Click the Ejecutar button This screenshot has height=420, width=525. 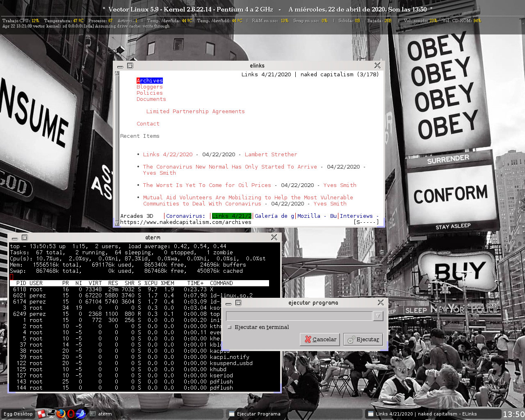tap(363, 340)
